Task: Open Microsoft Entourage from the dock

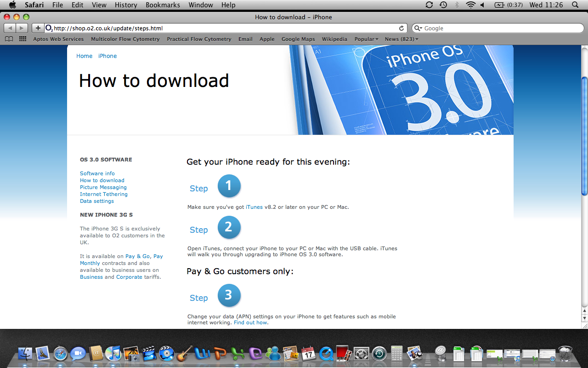Action: coord(255,354)
